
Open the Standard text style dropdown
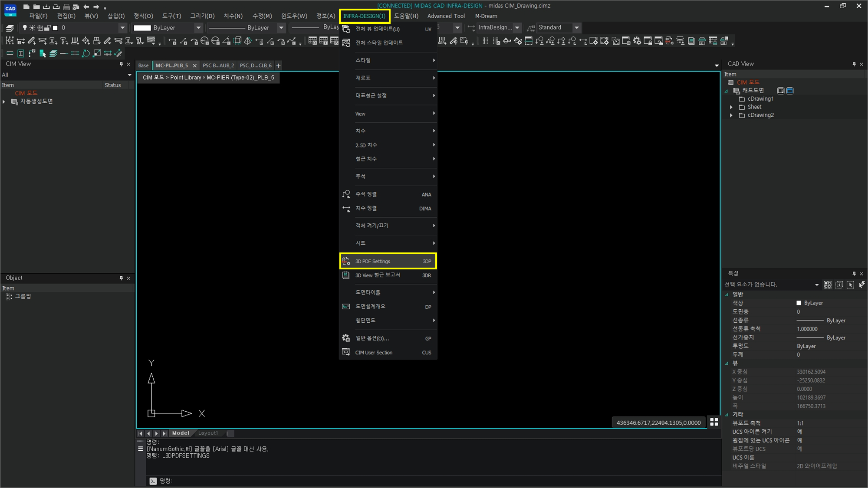[x=577, y=28]
